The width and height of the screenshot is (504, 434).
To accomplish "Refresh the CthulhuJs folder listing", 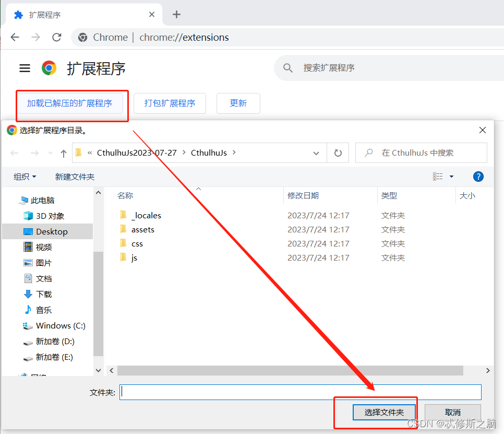I will 338,153.
